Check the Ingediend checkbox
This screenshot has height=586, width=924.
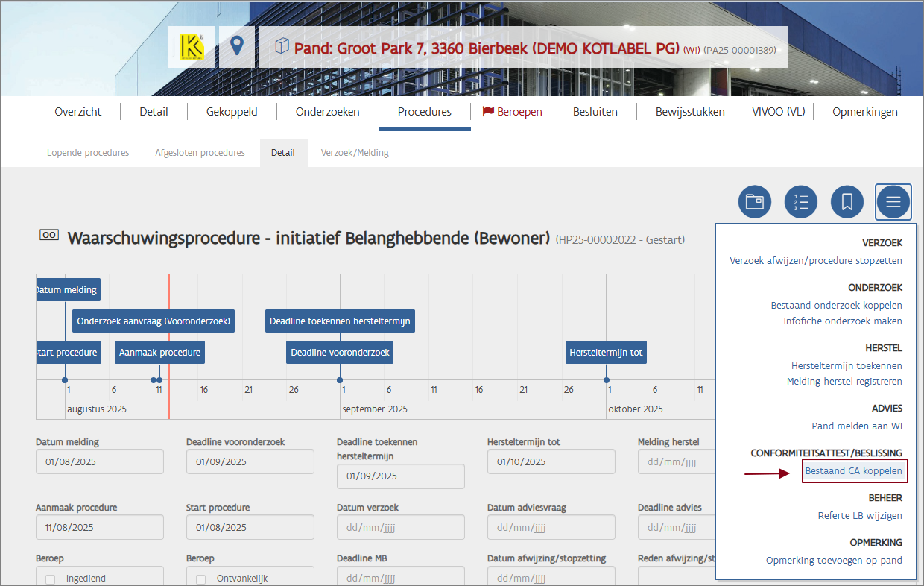[x=51, y=579]
